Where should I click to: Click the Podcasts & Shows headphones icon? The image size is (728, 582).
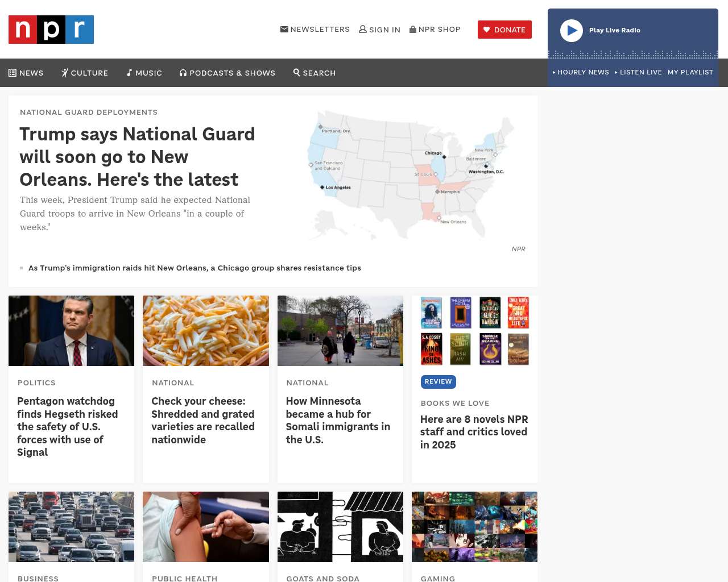click(x=183, y=73)
